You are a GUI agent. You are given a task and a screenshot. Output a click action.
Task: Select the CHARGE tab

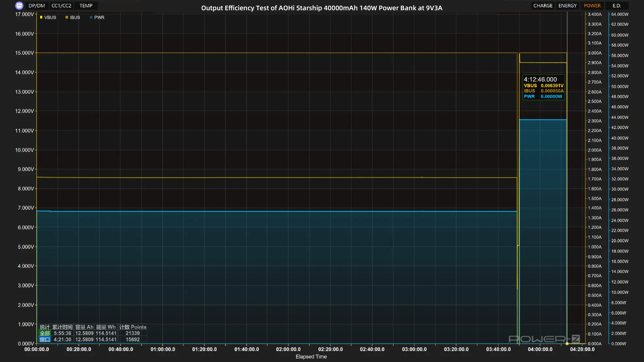coord(543,6)
